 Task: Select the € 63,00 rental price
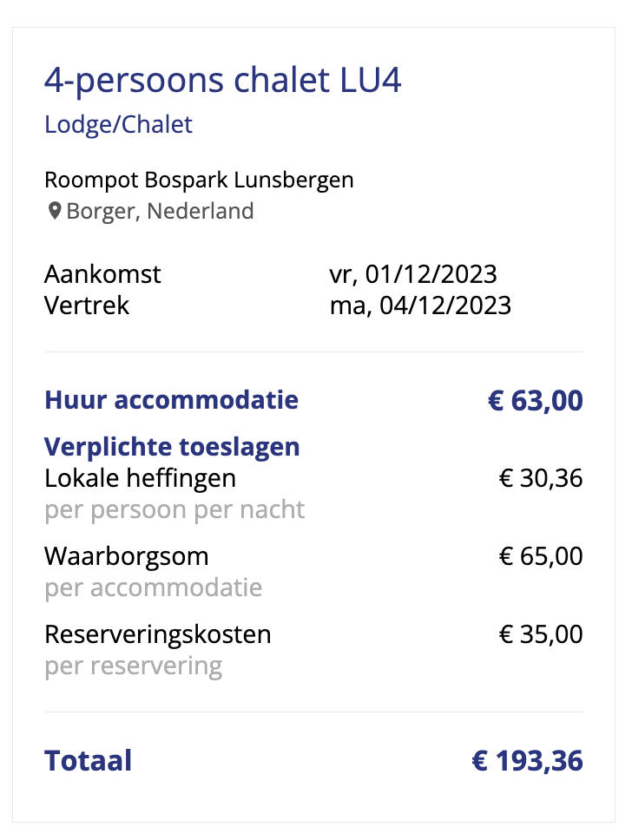[536, 401]
